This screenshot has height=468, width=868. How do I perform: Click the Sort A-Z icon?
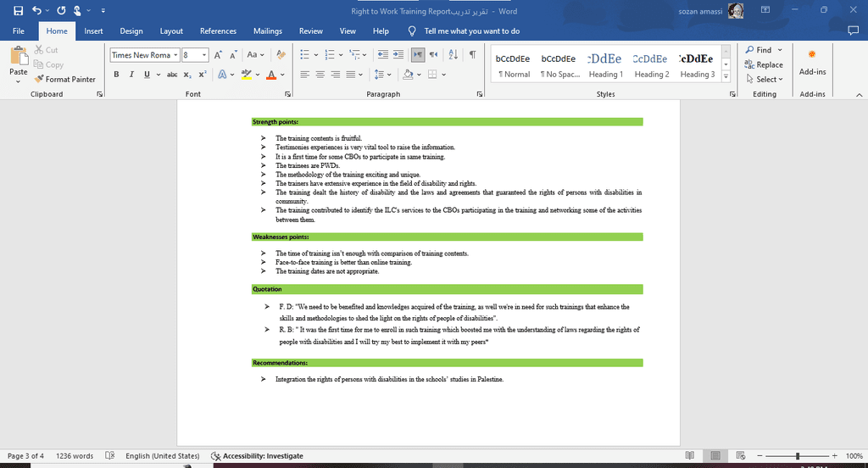tap(453, 54)
